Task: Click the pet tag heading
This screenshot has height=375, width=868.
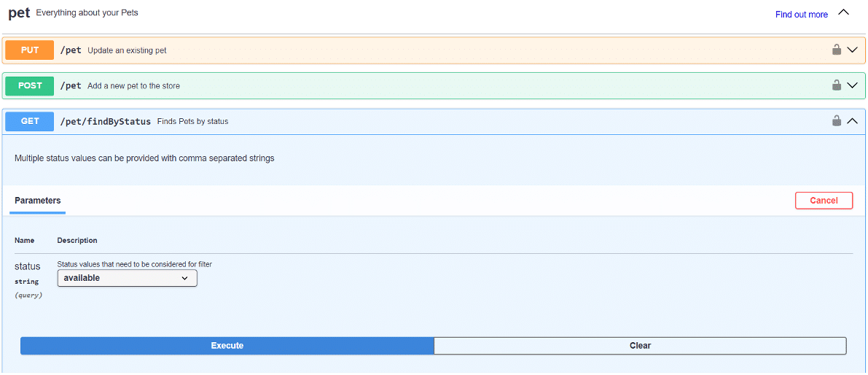Action: pos(19,13)
